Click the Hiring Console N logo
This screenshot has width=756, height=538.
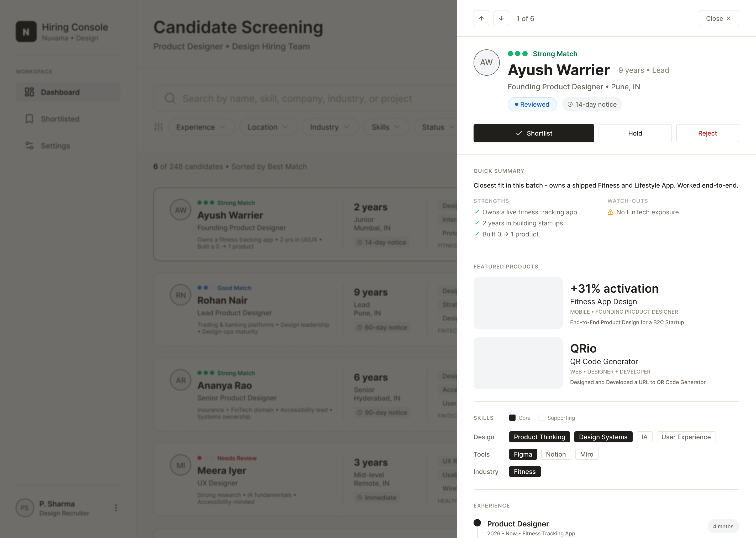click(26, 32)
